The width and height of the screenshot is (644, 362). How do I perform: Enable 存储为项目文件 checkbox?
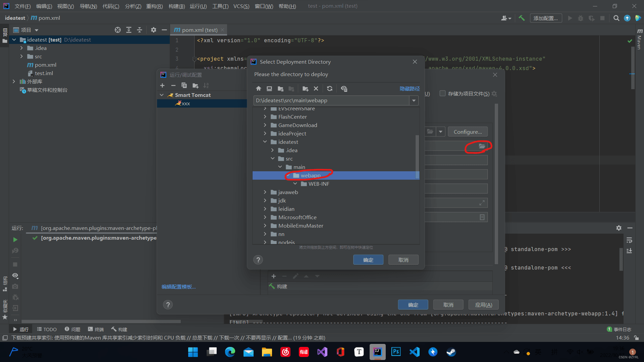442,94
